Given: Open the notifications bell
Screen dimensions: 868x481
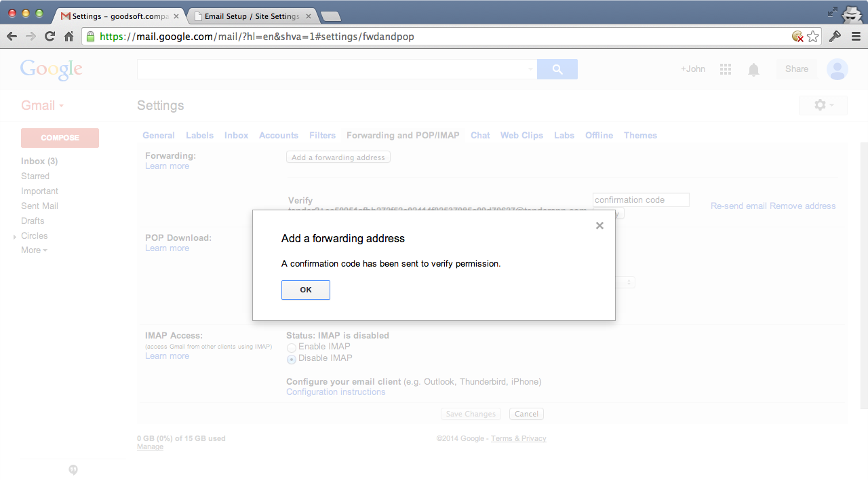Looking at the screenshot, I should coord(753,69).
